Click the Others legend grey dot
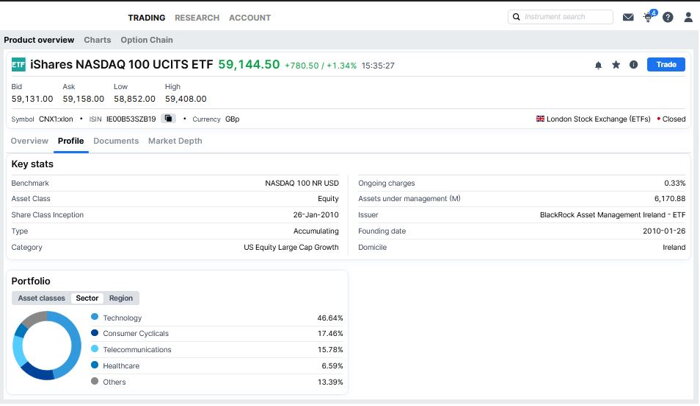Viewport: 700px width, 406px height. [95, 381]
